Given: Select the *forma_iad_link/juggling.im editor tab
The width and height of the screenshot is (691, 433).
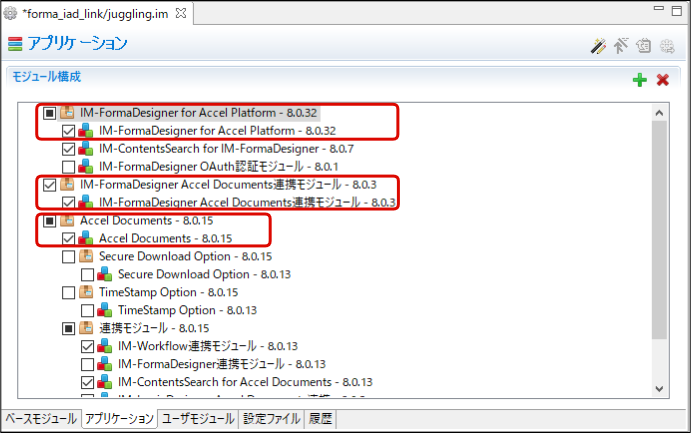Looking at the screenshot, I should click(96, 14).
